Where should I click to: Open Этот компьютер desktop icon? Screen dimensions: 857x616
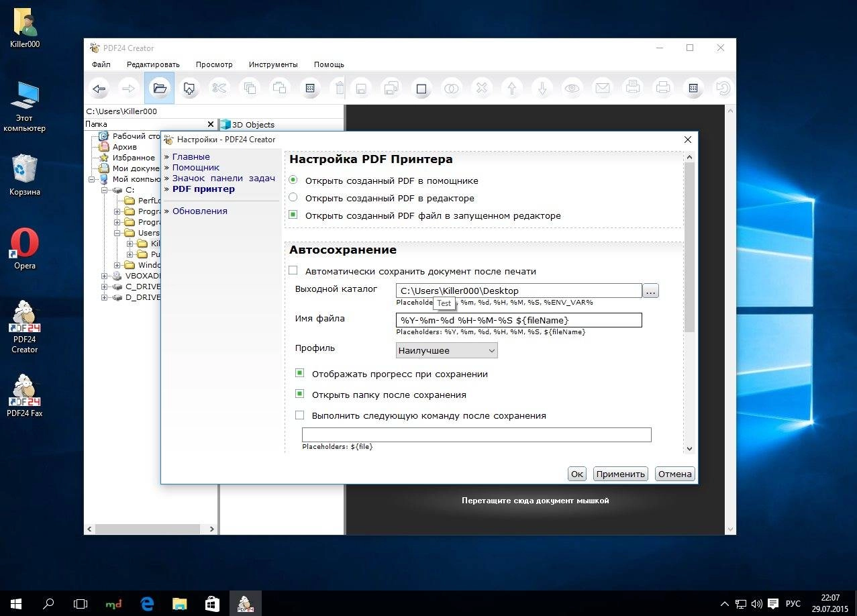[x=25, y=106]
